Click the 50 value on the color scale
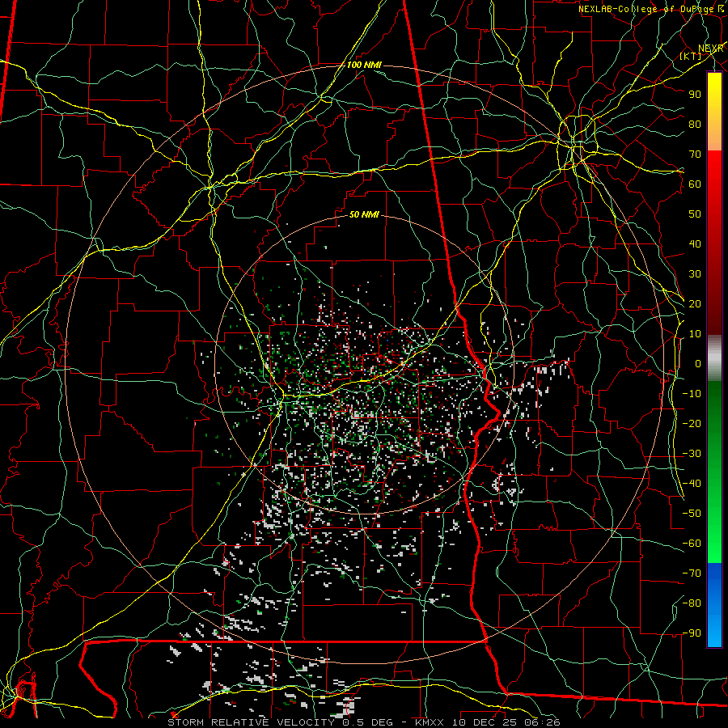This screenshot has height=728, width=728. [695, 214]
